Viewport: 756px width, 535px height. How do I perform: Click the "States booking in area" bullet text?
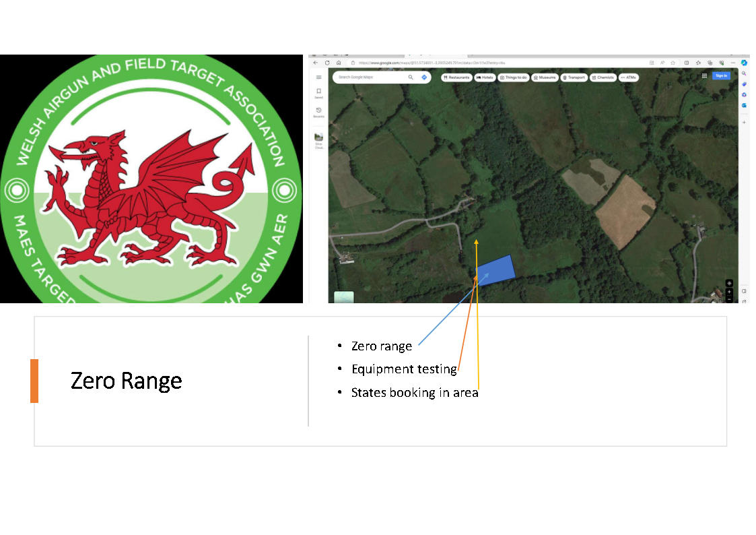[x=415, y=393]
